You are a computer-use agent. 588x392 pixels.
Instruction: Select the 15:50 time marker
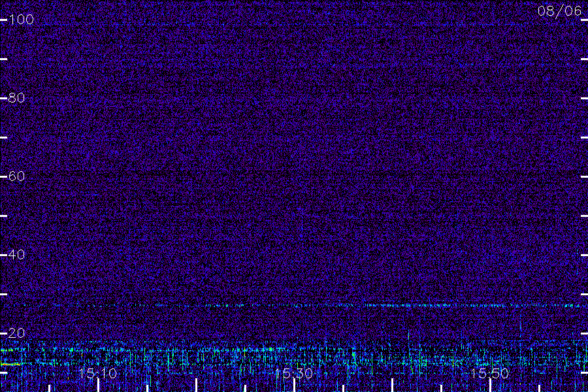click(x=490, y=374)
